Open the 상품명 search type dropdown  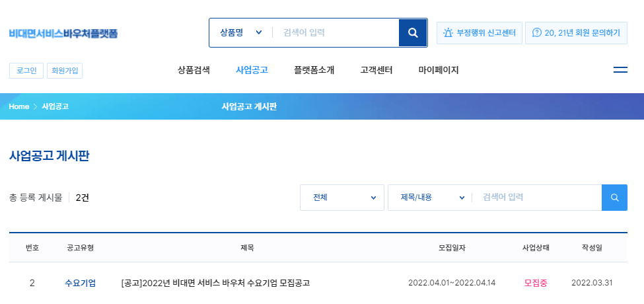click(241, 32)
